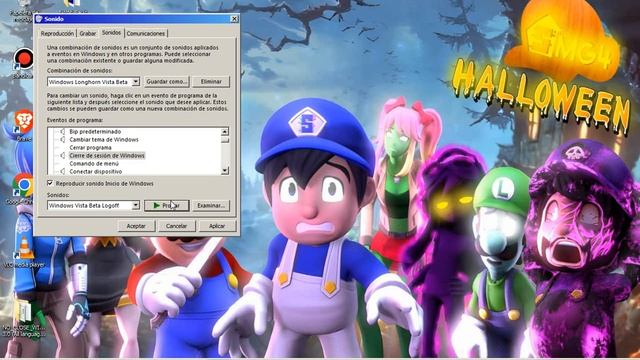
Task: Click the Examinar... button
Action: pos(211,205)
